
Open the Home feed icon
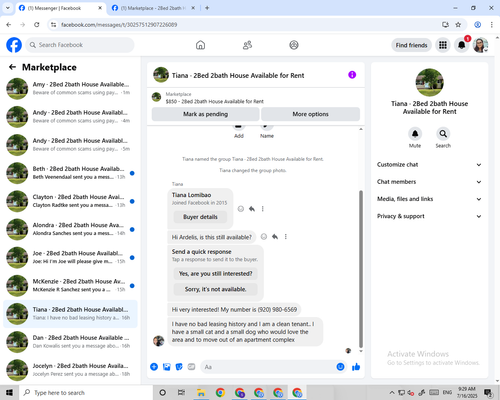(200, 45)
